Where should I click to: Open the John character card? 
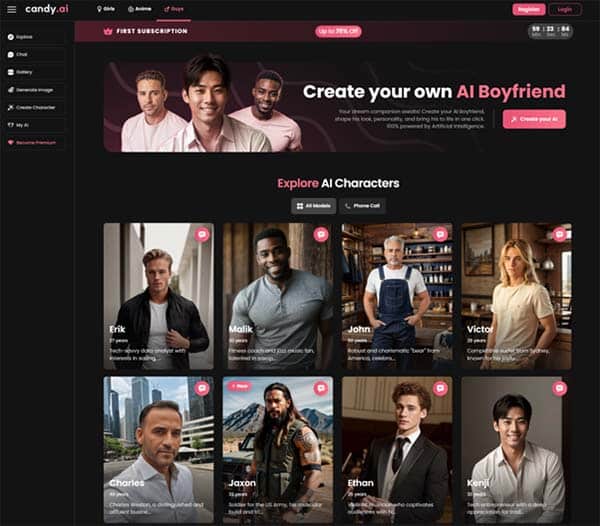(x=397, y=296)
